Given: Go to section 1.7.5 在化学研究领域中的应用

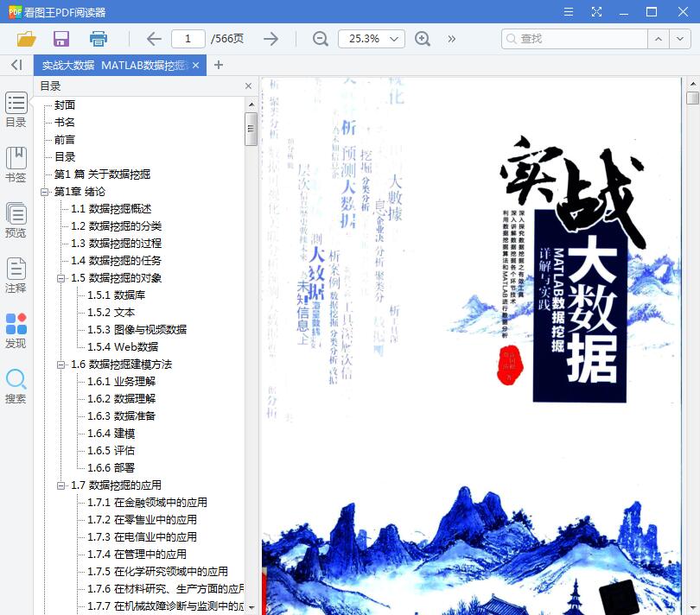Looking at the screenshot, I should (157, 572).
